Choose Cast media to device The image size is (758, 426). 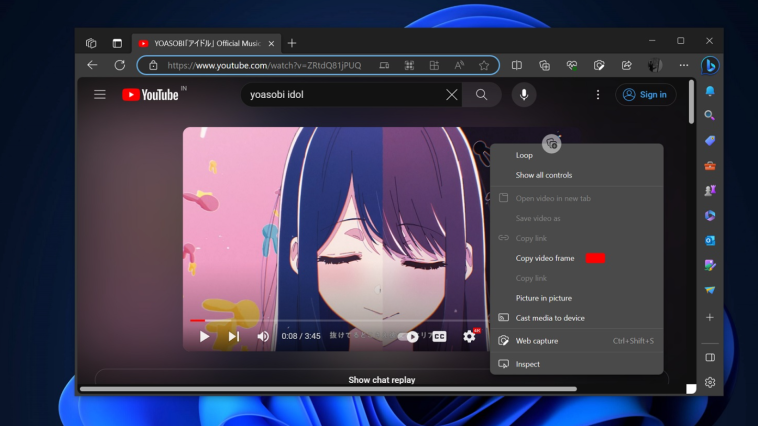tap(577, 318)
